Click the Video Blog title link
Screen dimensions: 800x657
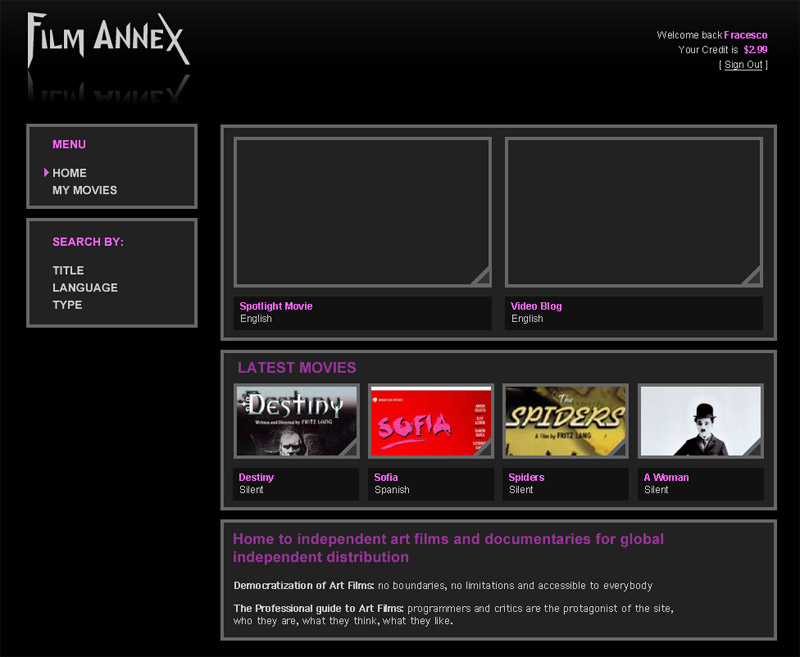click(x=536, y=306)
